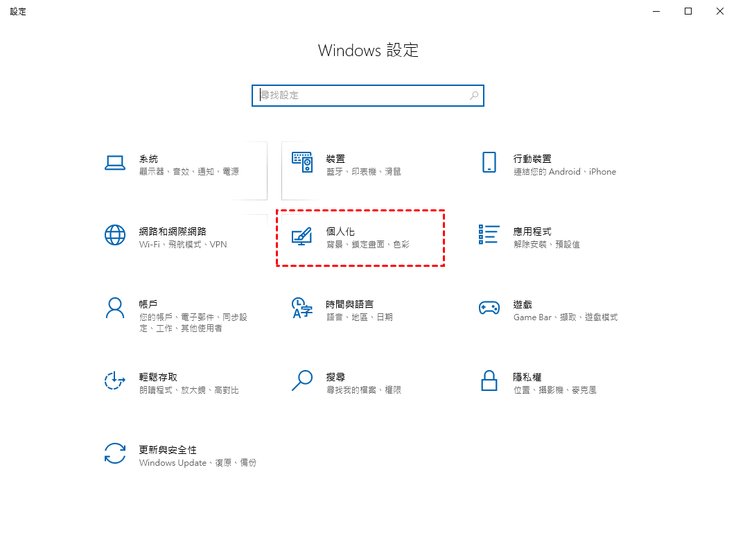Click inside the 尋找設定 search field
This screenshot has height=560, width=736.
[368, 96]
